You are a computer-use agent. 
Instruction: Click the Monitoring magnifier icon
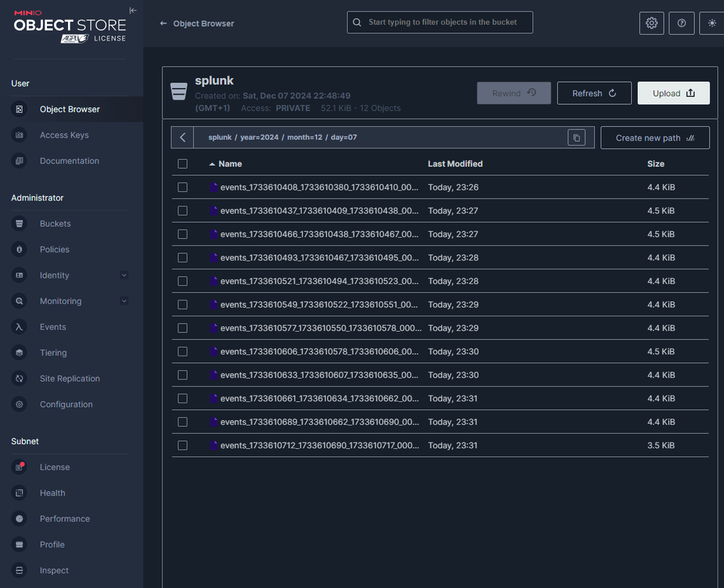tap(20, 301)
